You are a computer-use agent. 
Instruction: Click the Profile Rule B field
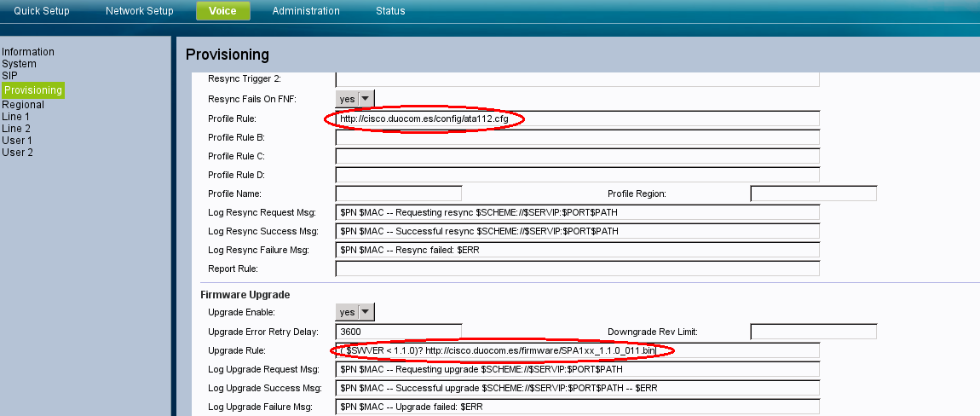coord(577,137)
